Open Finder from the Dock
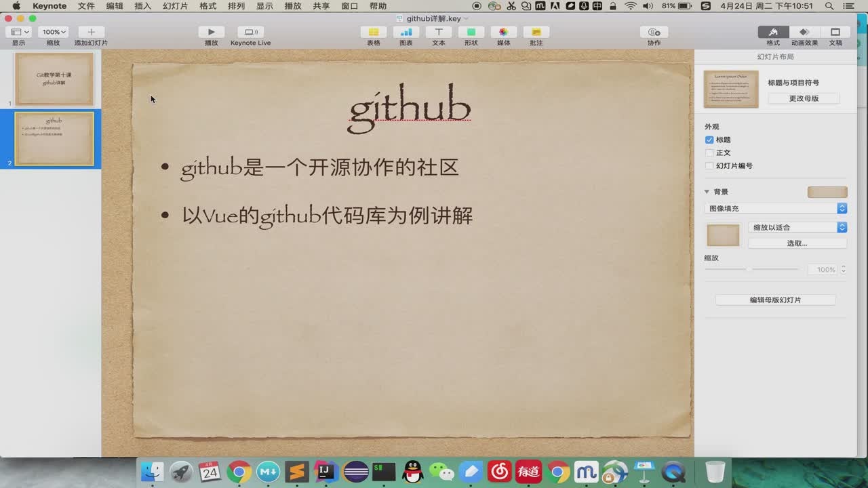 pos(153,472)
